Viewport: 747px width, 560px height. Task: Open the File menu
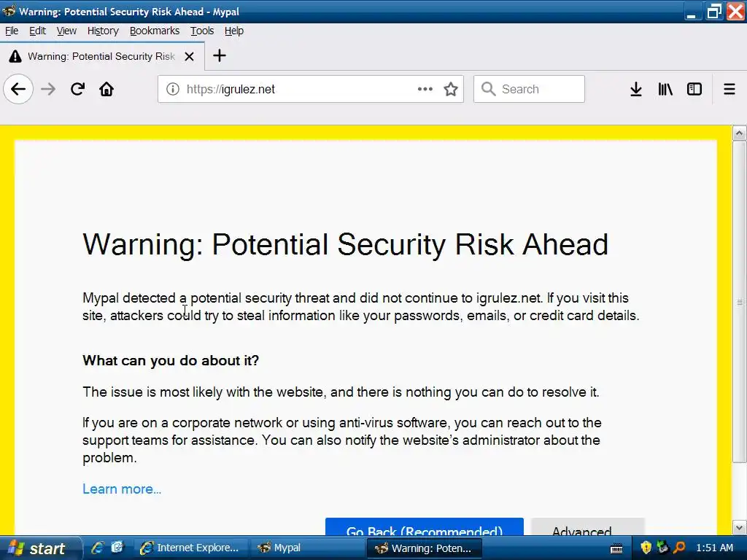click(12, 31)
